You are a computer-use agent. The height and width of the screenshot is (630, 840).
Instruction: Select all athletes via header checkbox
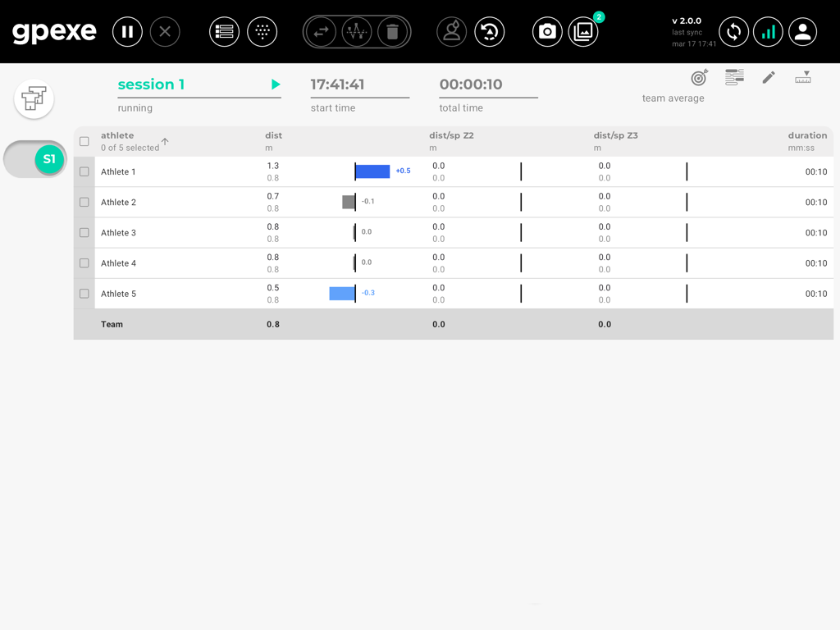click(x=84, y=140)
